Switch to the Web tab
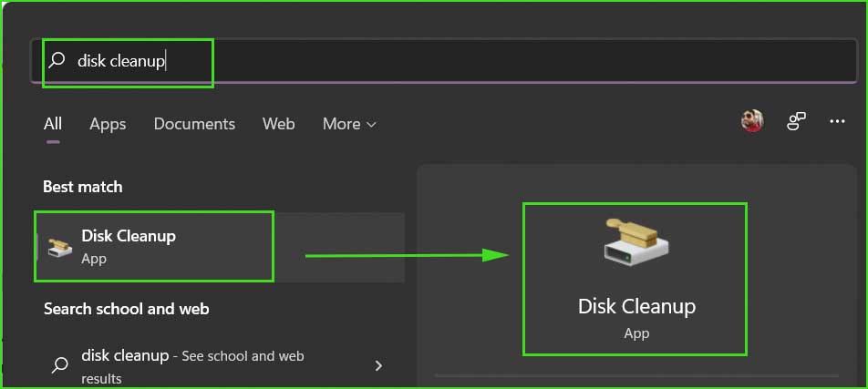The width and height of the screenshot is (868, 389). (278, 124)
